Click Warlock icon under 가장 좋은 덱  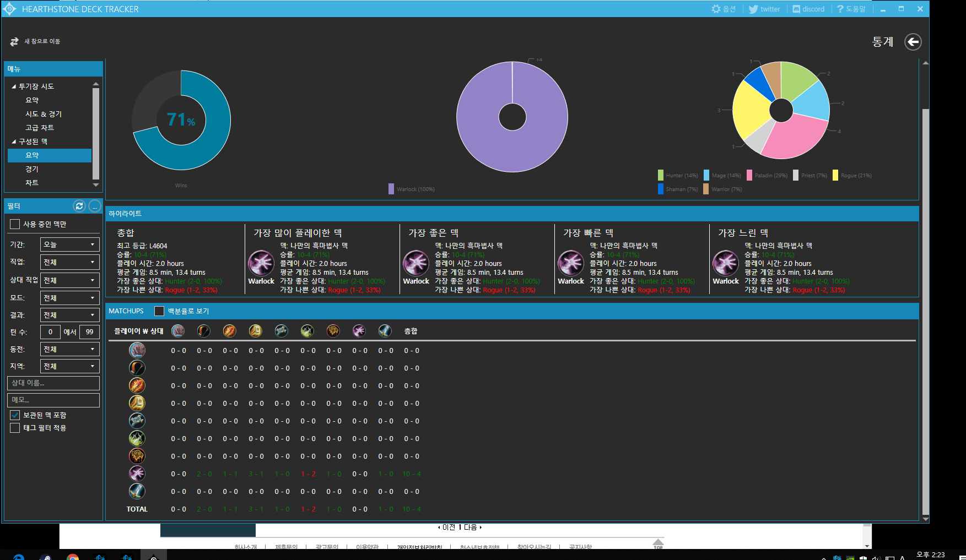click(416, 263)
